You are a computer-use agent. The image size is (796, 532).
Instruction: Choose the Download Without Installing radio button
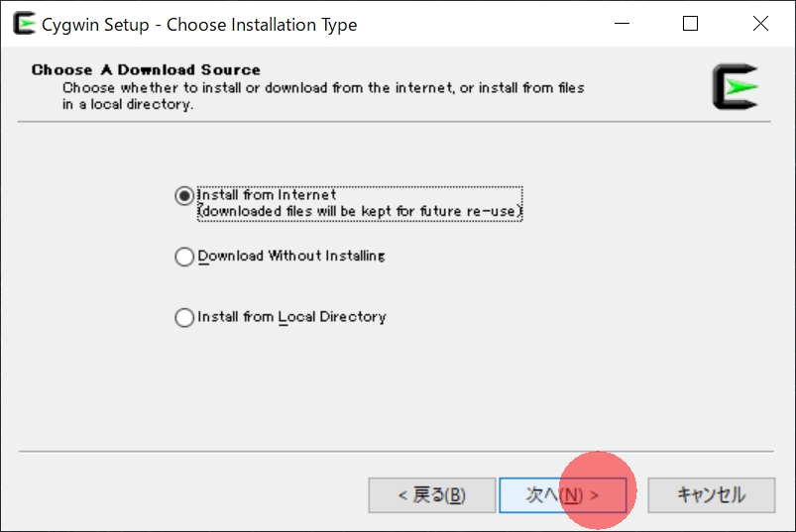point(184,257)
